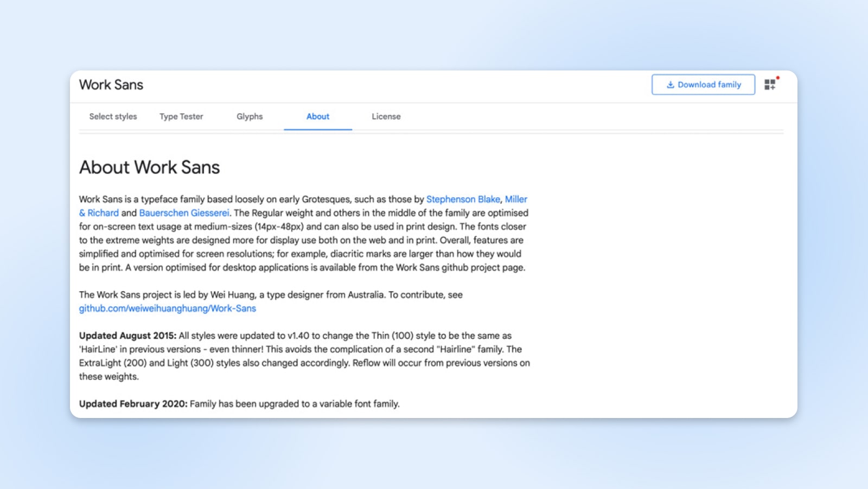This screenshot has height=489, width=868.
Task: Follow the Stephenson Blake link
Action: pyautogui.click(x=463, y=200)
